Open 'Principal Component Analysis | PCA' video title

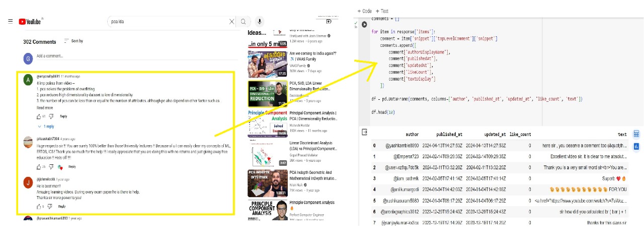313,115
